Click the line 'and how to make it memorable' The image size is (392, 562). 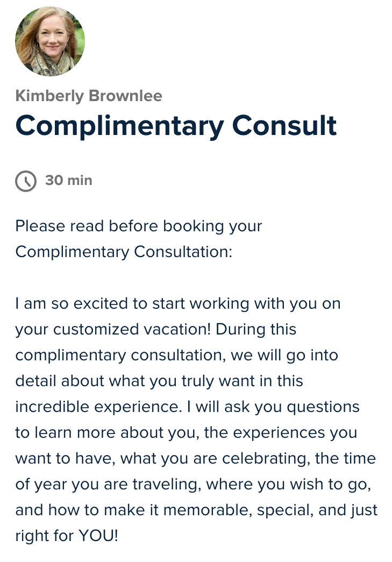196,510
